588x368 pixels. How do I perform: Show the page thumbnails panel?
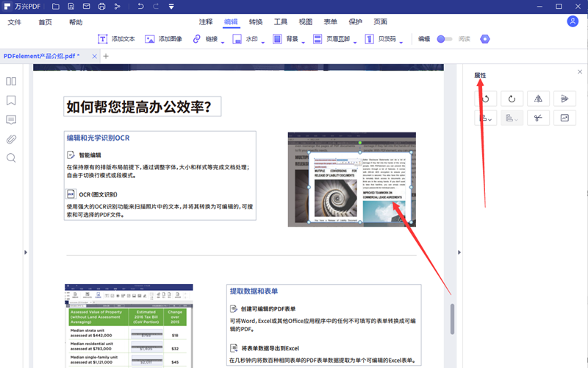coord(11,81)
